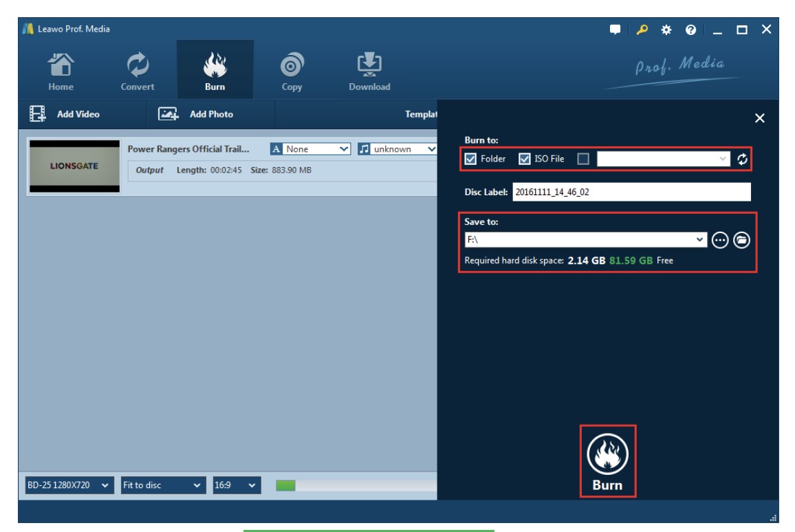Close the burn settings side panel

pos(759,119)
